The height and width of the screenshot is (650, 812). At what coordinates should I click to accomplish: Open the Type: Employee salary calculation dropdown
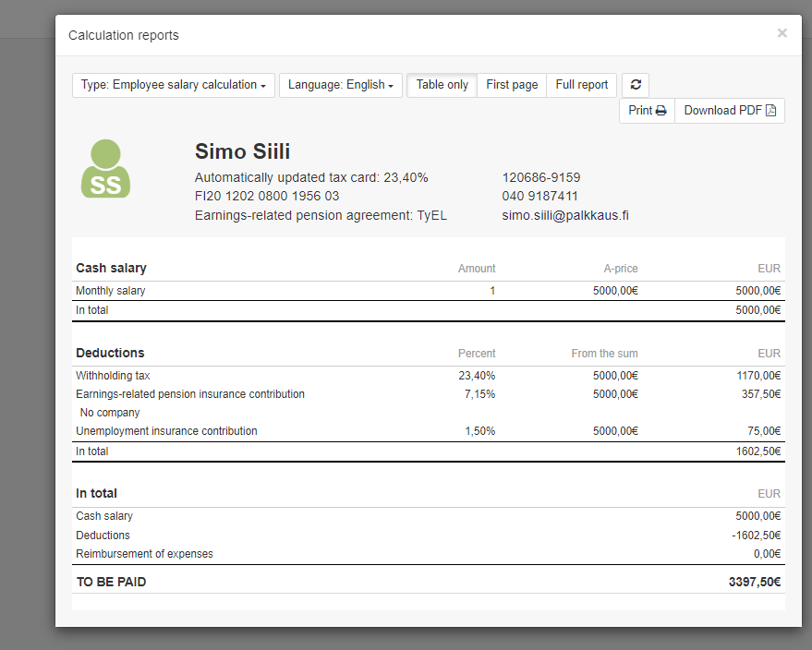[x=173, y=84]
